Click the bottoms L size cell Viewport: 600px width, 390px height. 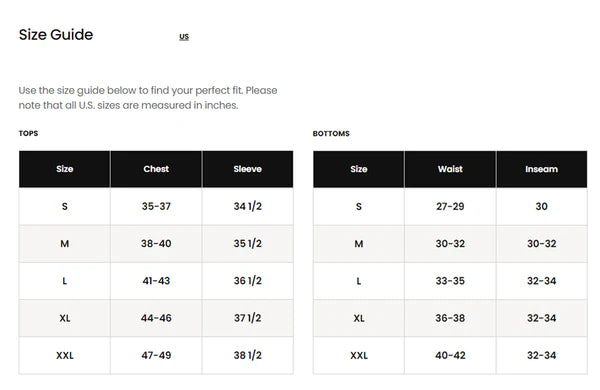point(359,281)
